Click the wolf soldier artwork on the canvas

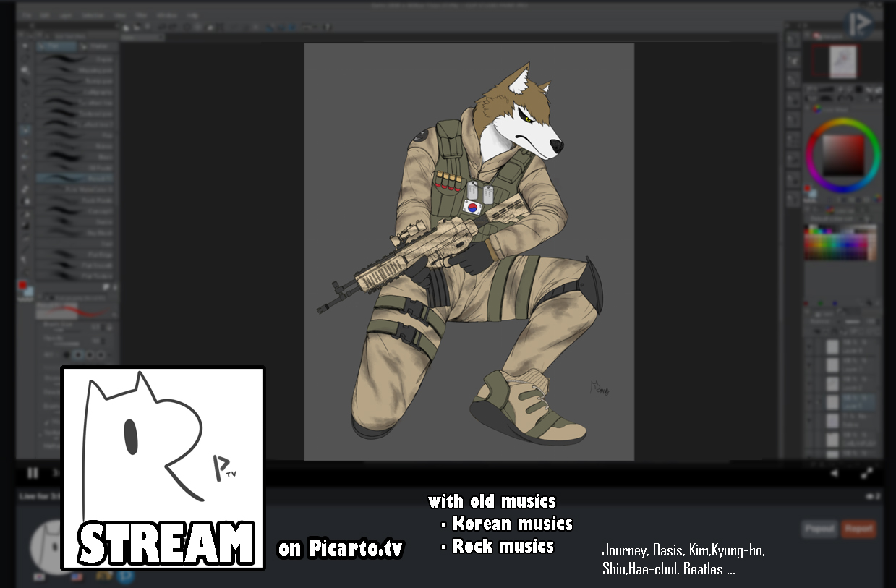469,251
